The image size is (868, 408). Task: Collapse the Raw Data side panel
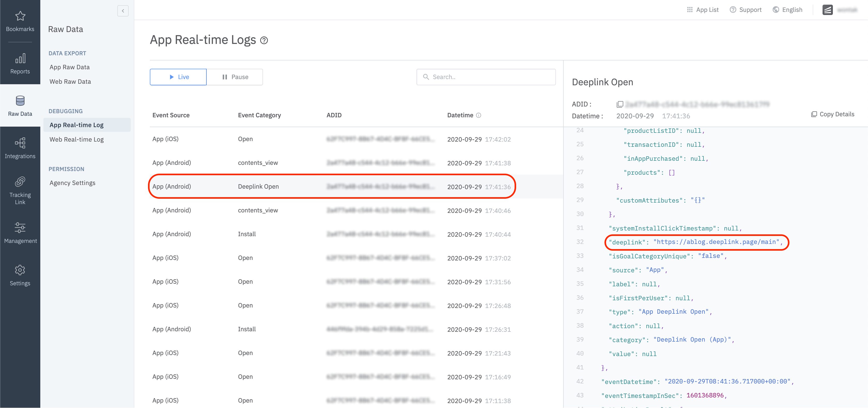coord(123,11)
